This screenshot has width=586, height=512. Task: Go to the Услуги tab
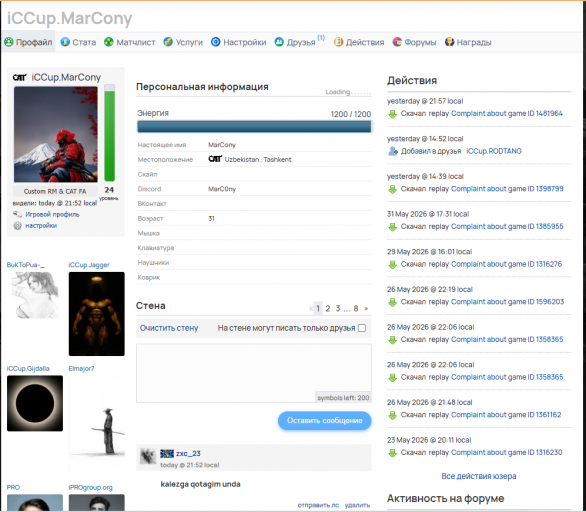[x=183, y=42]
